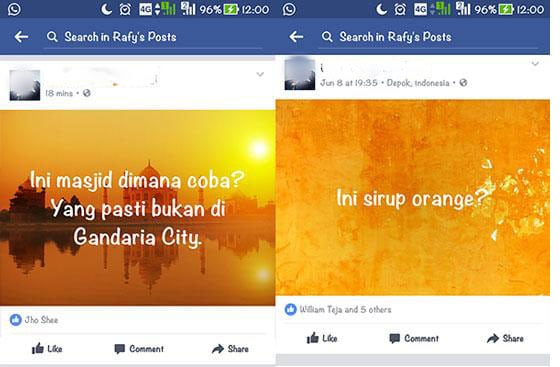560x367 pixels.
Task: Tap the back arrow on the left screen
Action: point(21,36)
